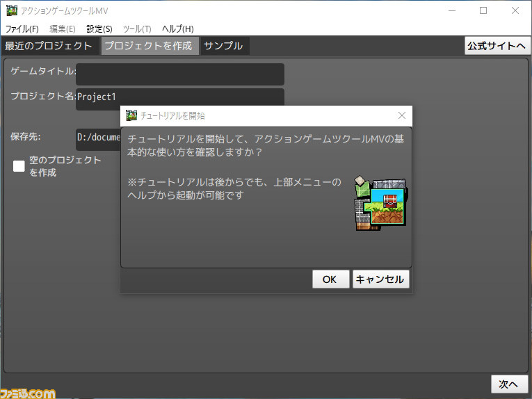Maximize the アクションゲームツクールMV window
Screen dimensions: 532x399
(x=483, y=10)
